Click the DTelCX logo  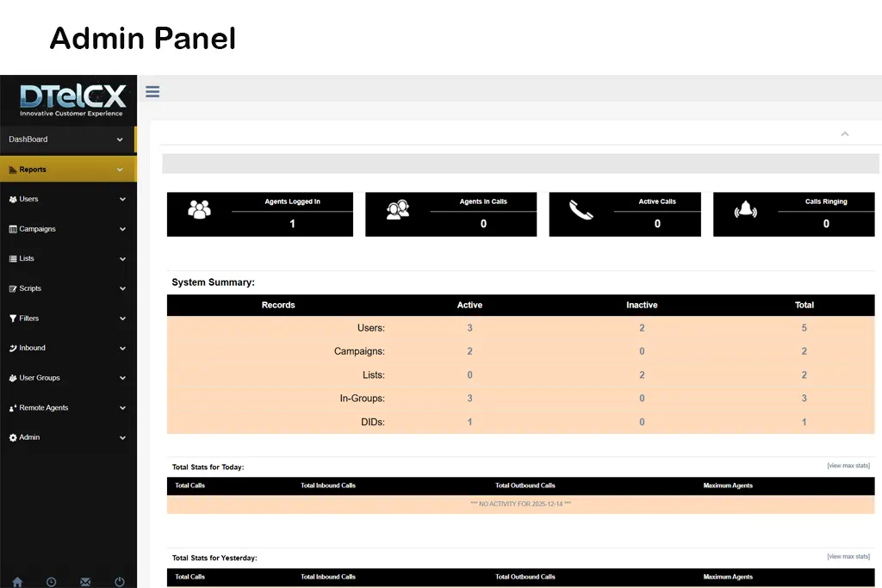[x=72, y=100]
